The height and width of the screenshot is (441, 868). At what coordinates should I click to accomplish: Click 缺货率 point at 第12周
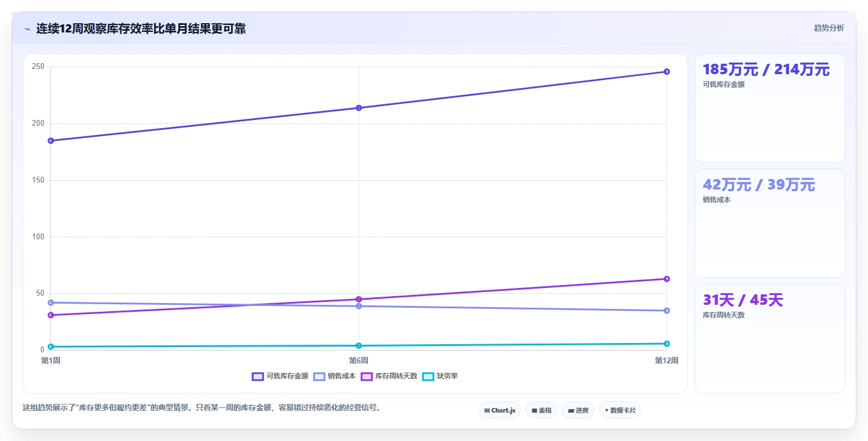666,344
